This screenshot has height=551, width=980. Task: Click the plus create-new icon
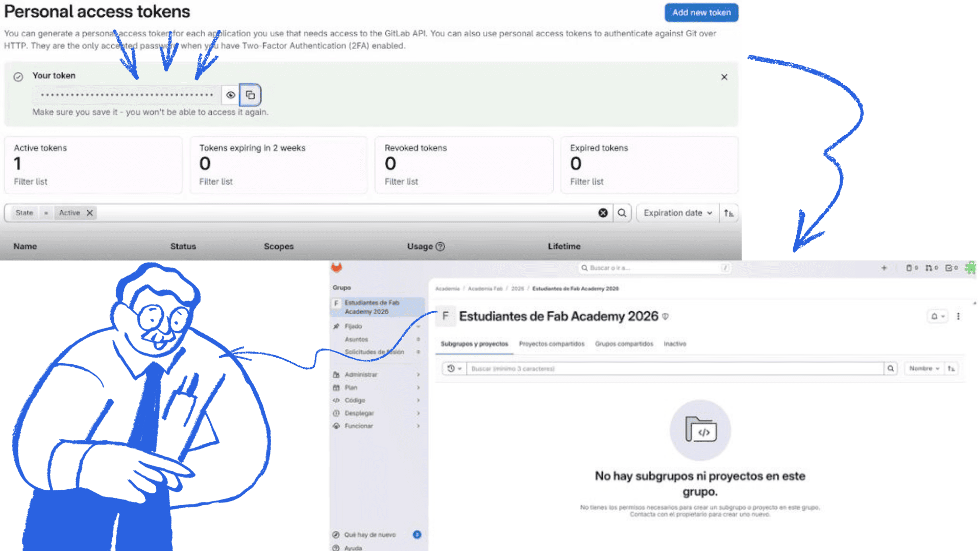[884, 268]
